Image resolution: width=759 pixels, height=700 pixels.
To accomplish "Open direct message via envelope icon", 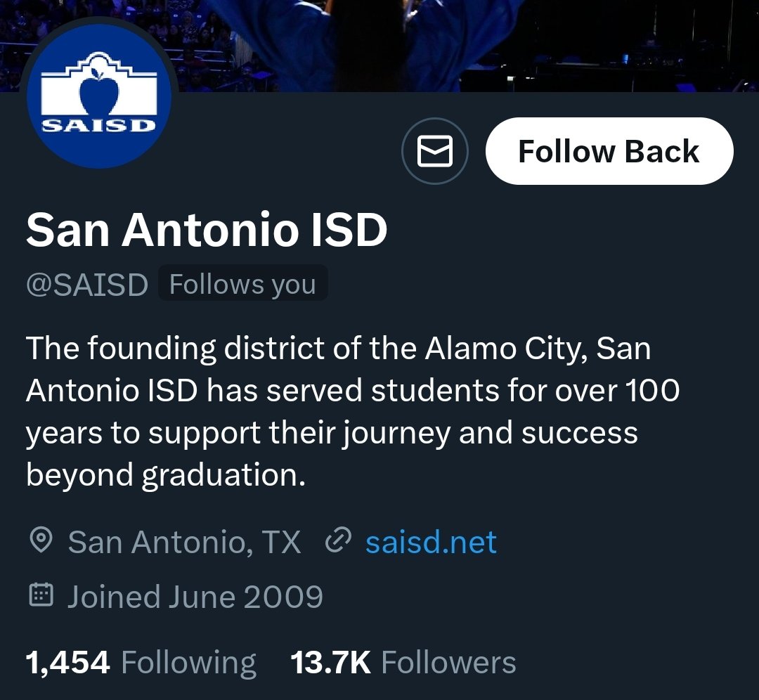I will 435,151.
